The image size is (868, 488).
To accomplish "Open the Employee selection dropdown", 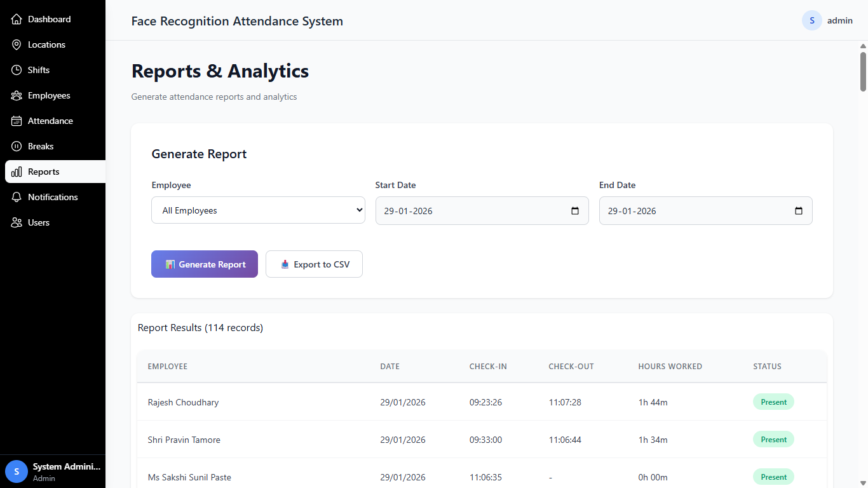I will tap(257, 210).
